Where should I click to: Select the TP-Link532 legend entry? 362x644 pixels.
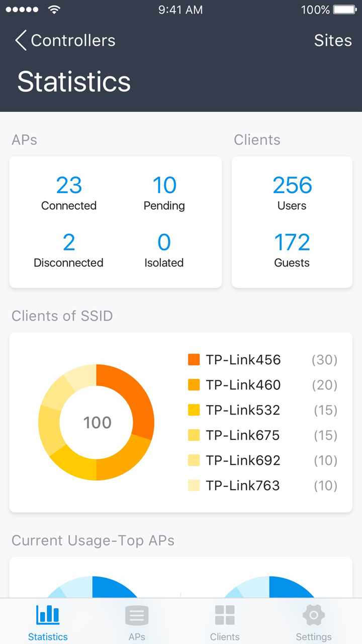[262, 410]
